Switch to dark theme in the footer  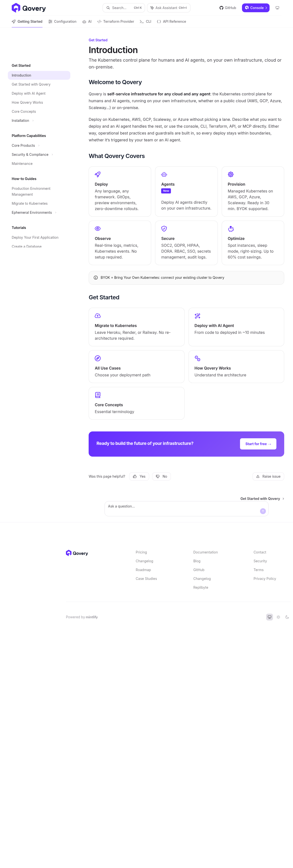287,617
